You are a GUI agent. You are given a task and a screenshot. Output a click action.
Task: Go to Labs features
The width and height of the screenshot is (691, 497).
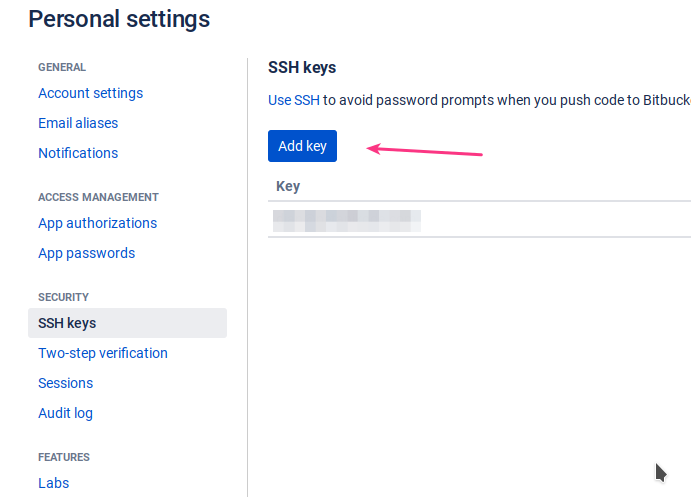(53, 483)
